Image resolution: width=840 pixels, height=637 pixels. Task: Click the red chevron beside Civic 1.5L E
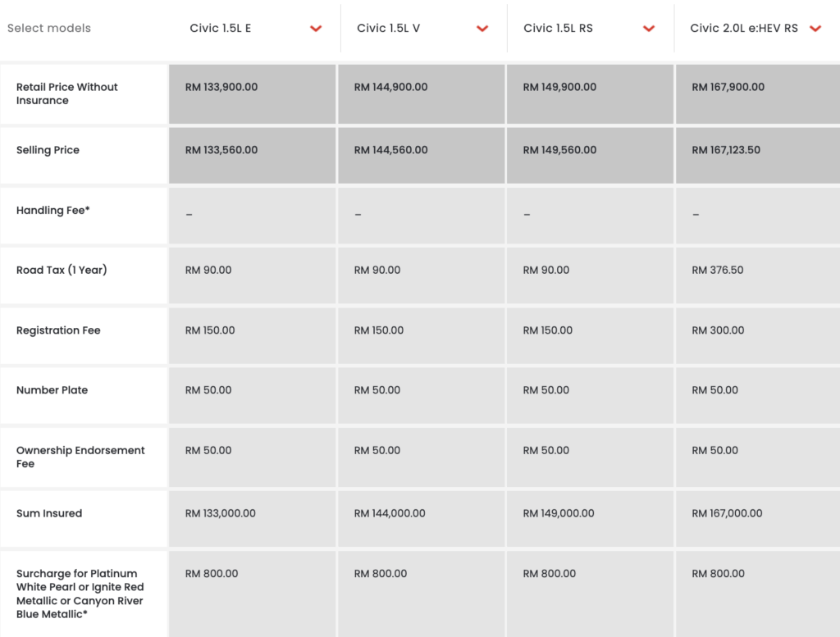[x=316, y=29]
